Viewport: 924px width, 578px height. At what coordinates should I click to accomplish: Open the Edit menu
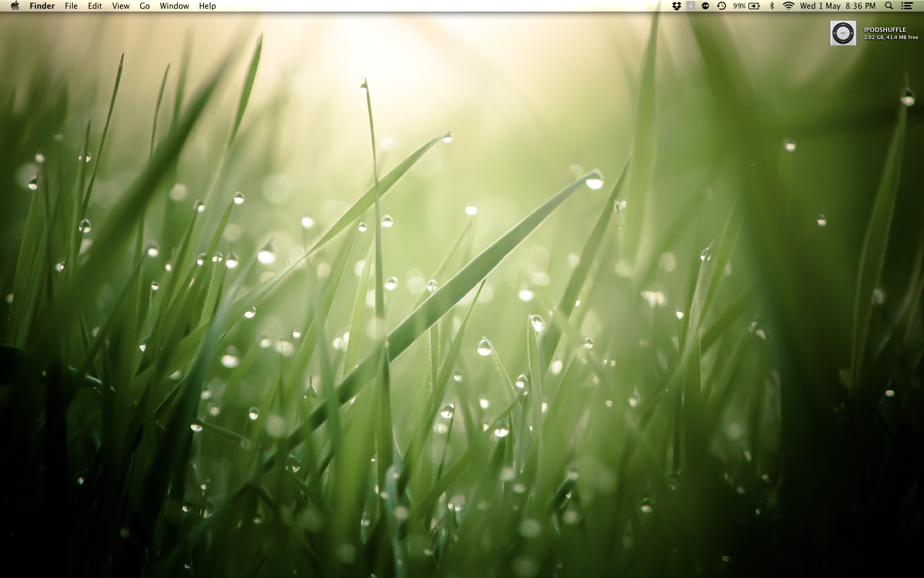(x=95, y=6)
